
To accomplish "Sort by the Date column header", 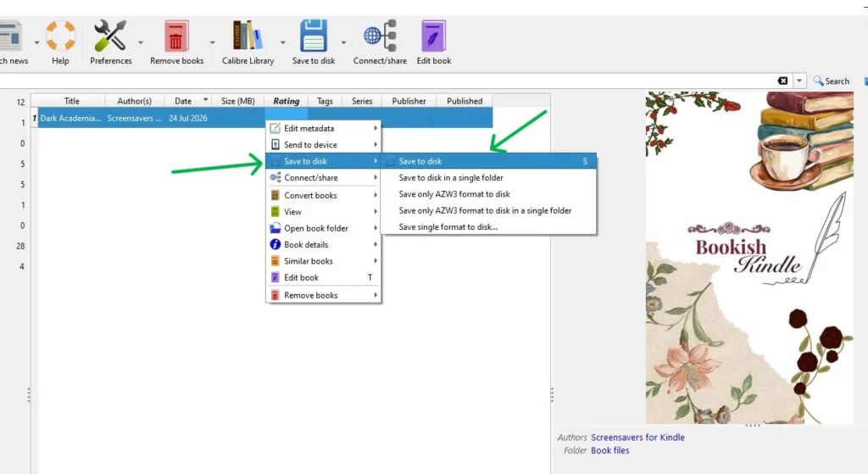I will tap(188, 101).
